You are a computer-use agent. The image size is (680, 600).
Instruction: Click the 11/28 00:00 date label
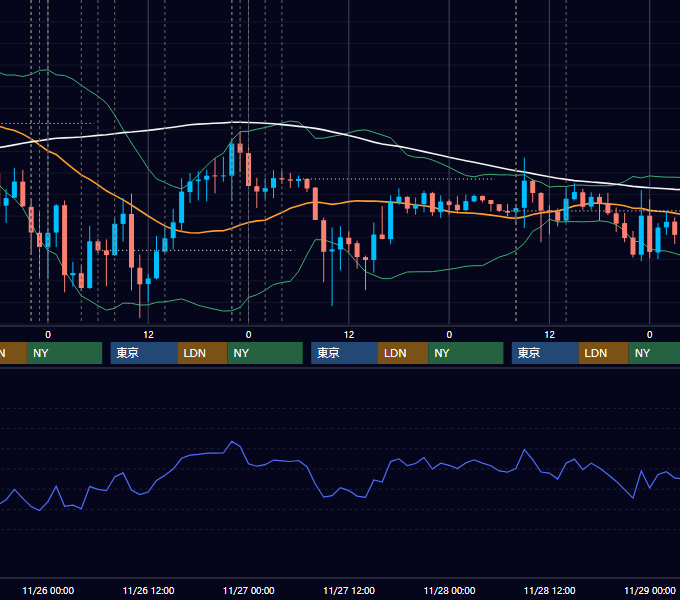(449, 590)
